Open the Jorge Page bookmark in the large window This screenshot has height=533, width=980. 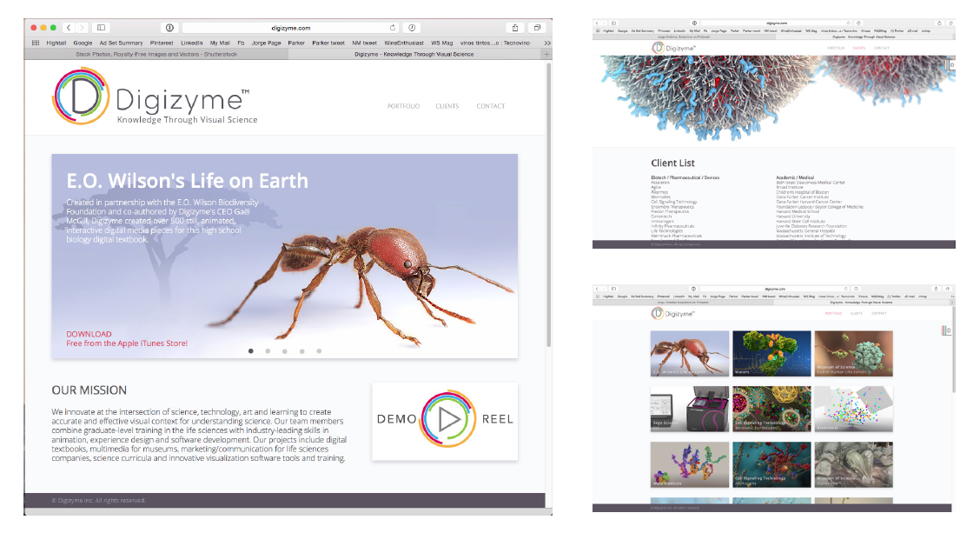click(x=266, y=43)
